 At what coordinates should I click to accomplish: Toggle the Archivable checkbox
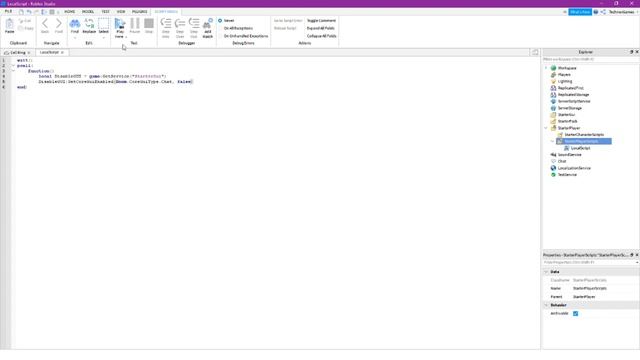pos(576,313)
